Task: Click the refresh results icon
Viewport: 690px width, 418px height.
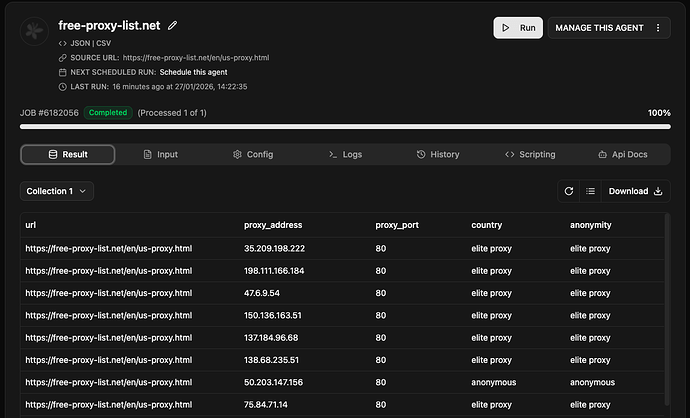Action: (569, 191)
